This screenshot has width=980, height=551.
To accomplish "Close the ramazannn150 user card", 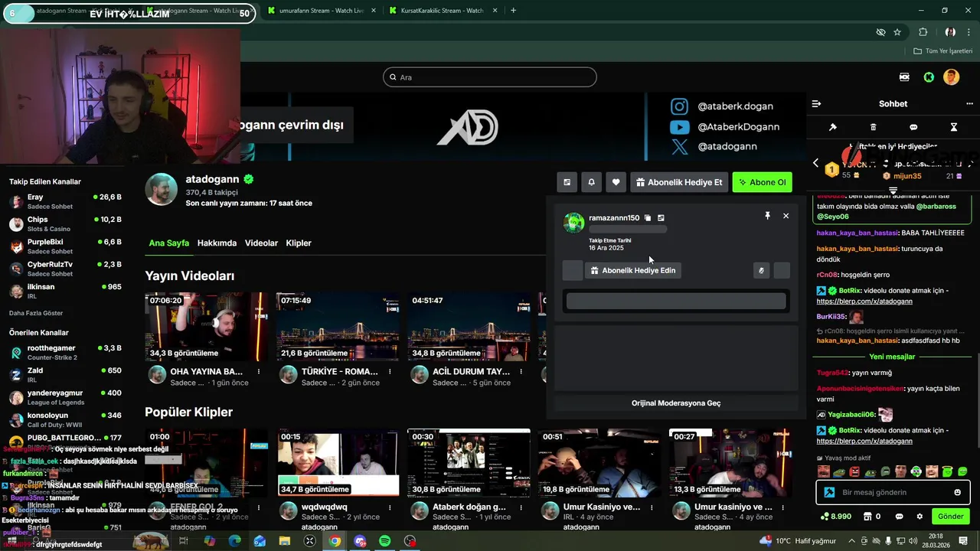I will [x=786, y=216].
